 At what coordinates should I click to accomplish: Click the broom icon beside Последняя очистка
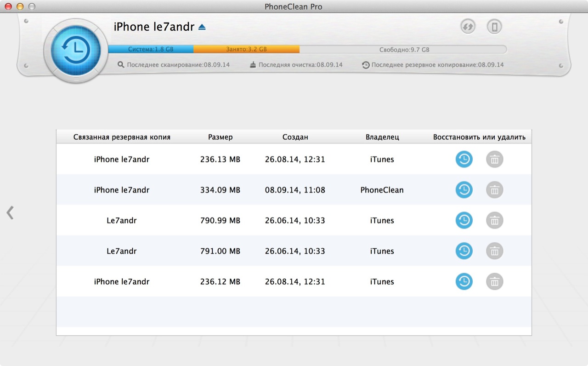[253, 65]
